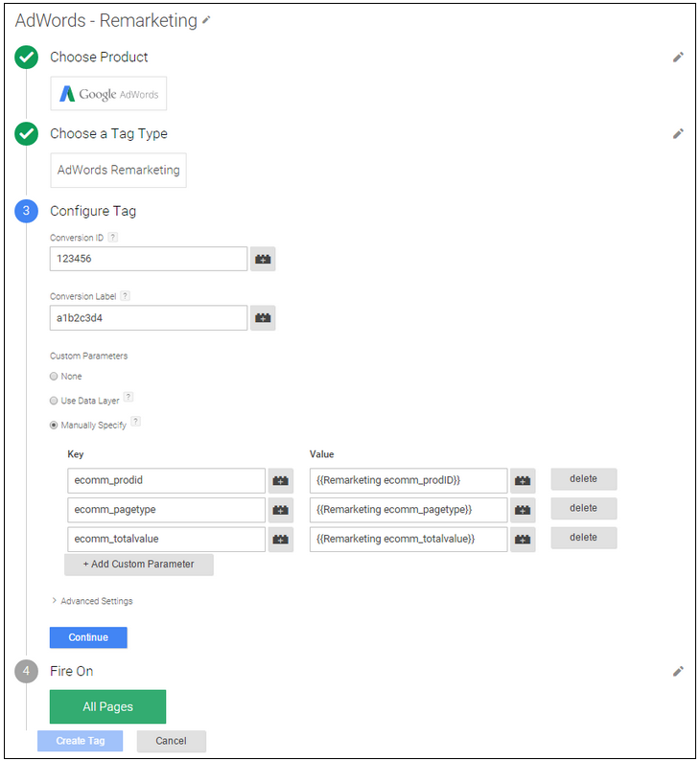Image resolution: width=700 pixels, height=761 pixels.
Task: Delete the ecomm_pagetype parameter row
Action: [584, 508]
